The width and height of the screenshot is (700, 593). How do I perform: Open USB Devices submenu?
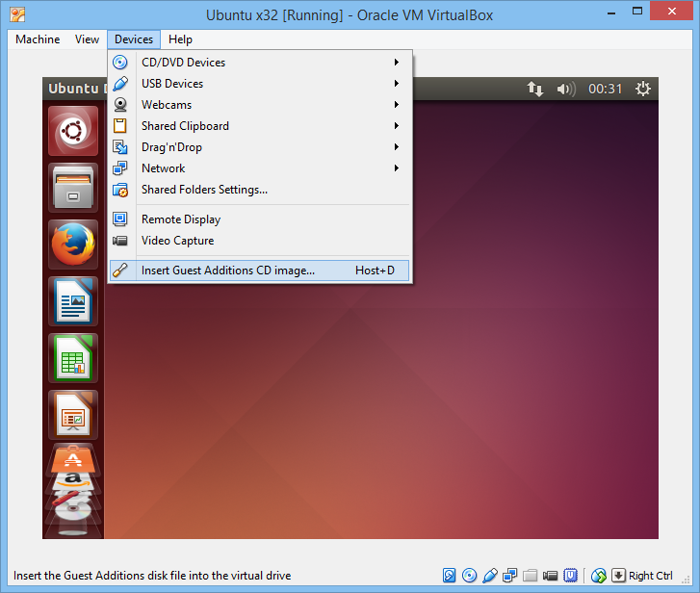(x=259, y=84)
